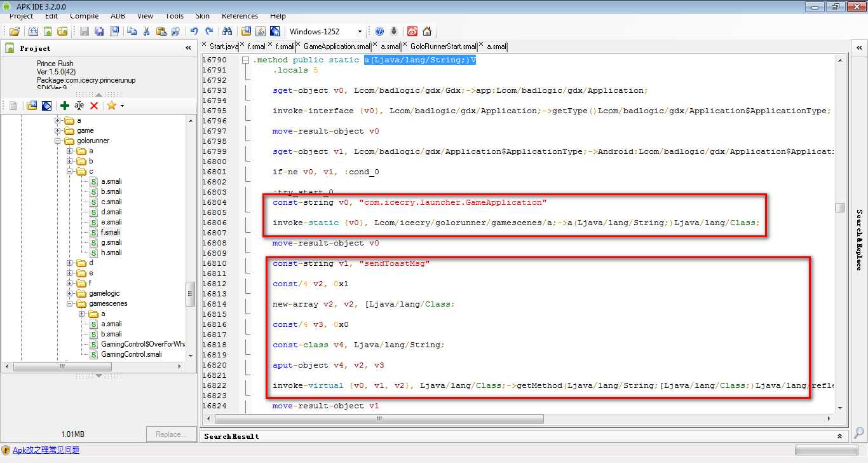The width and height of the screenshot is (868, 463).
Task: Click the green plus add icon in Project panel
Action: pos(64,106)
